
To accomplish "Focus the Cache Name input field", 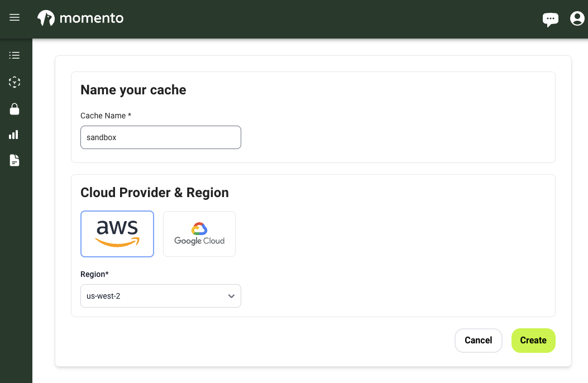I will tap(160, 137).
